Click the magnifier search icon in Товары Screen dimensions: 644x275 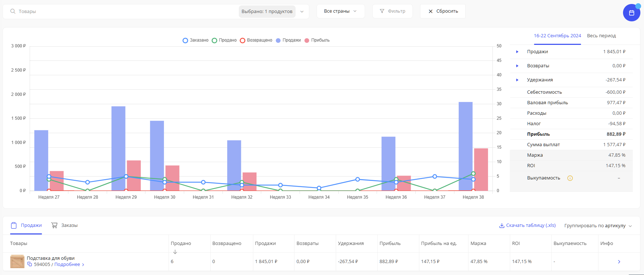pos(13,12)
